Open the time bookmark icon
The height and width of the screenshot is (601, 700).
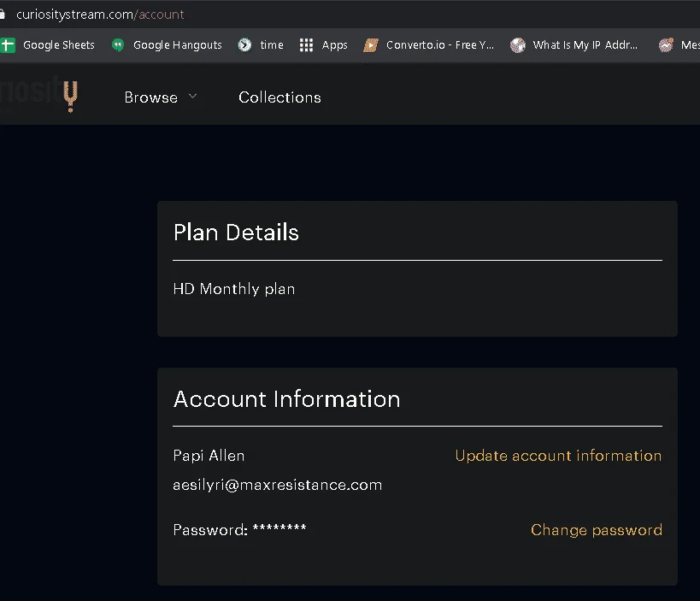coord(244,45)
